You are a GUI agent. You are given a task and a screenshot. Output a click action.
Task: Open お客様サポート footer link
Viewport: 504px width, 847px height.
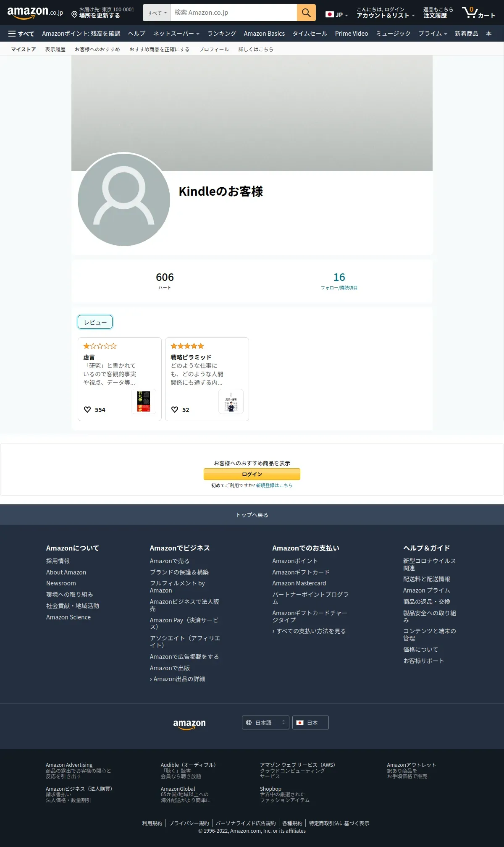point(423,661)
